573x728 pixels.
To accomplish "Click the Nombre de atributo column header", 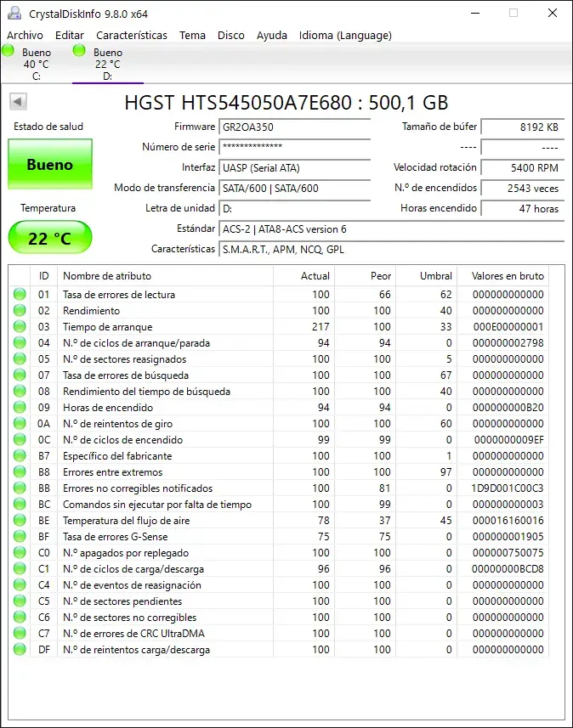I will click(x=165, y=276).
